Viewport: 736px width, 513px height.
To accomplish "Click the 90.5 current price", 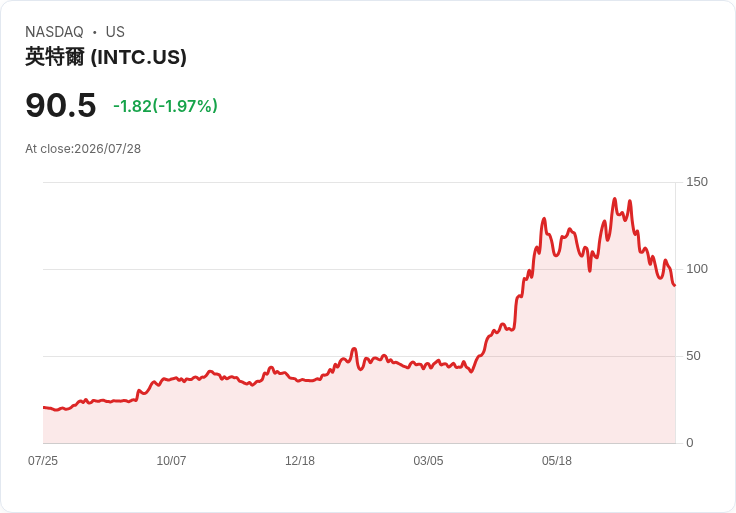I will 61,105.
